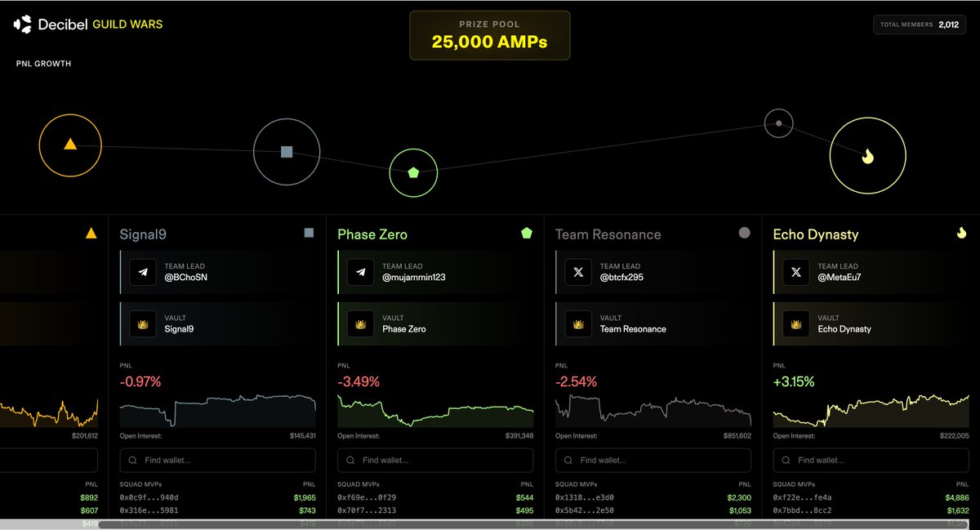Click the flame badge beside Echo Dynasty

(961, 233)
